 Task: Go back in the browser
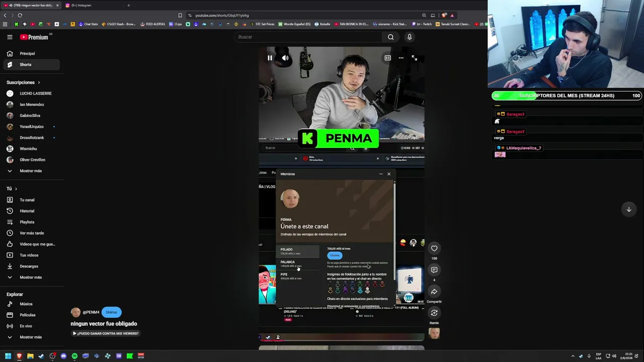pyautogui.click(x=5, y=16)
